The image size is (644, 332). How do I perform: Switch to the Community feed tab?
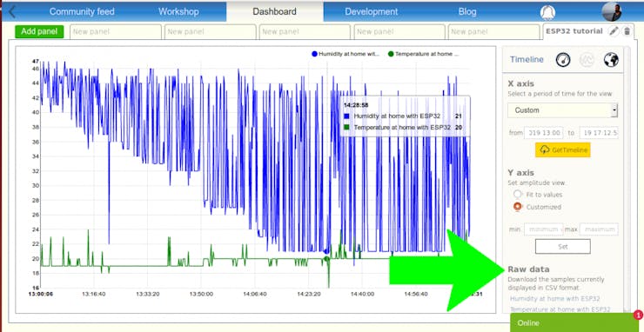click(x=82, y=11)
